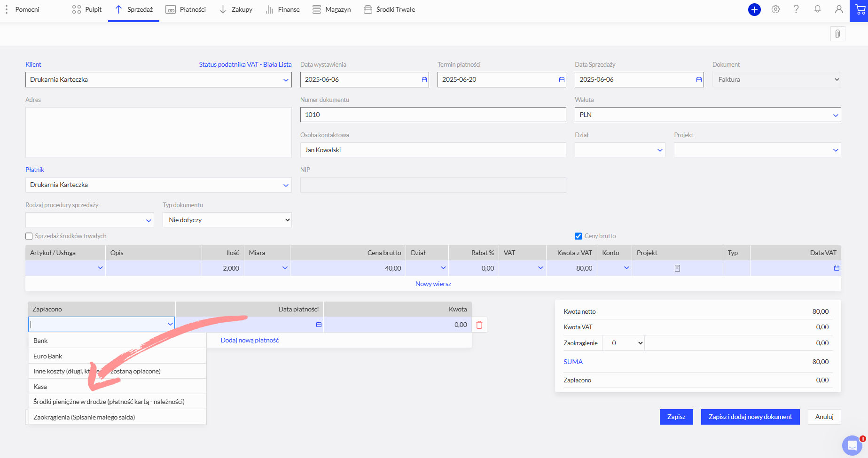Click the Cena brutto cell 40,00
Viewport: 868px width, 458px height.
348,268
